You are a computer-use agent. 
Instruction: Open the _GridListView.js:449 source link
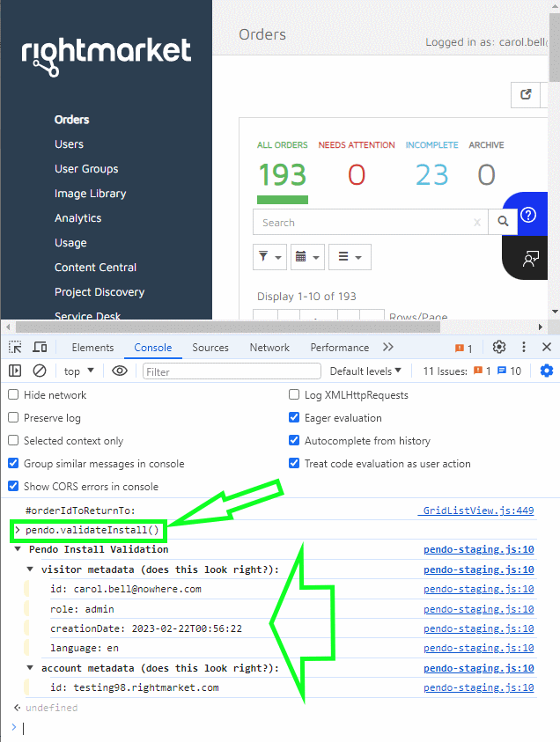click(x=476, y=511)
